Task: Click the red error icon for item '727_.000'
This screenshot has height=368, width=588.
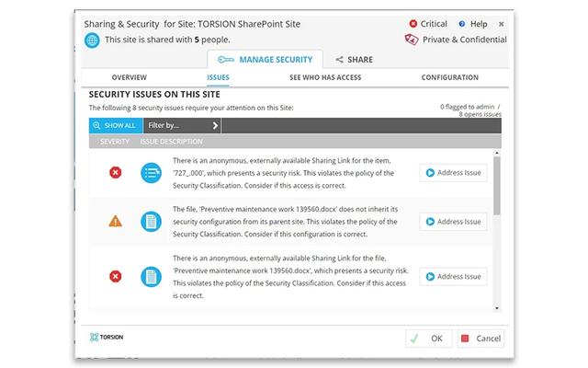Action: [x=116, y=172]
